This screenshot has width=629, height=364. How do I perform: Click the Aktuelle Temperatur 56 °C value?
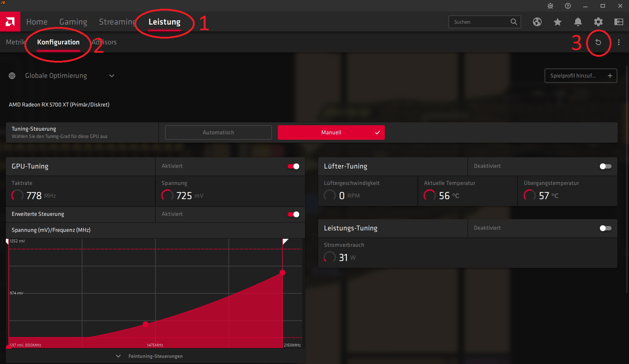click(x=444, y=196)
